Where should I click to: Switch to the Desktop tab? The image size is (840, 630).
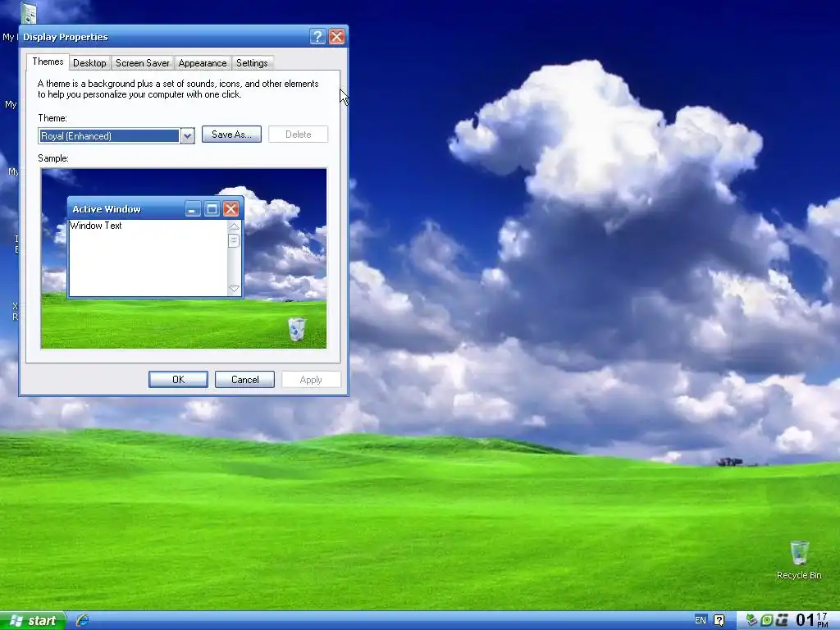point(89,63)
